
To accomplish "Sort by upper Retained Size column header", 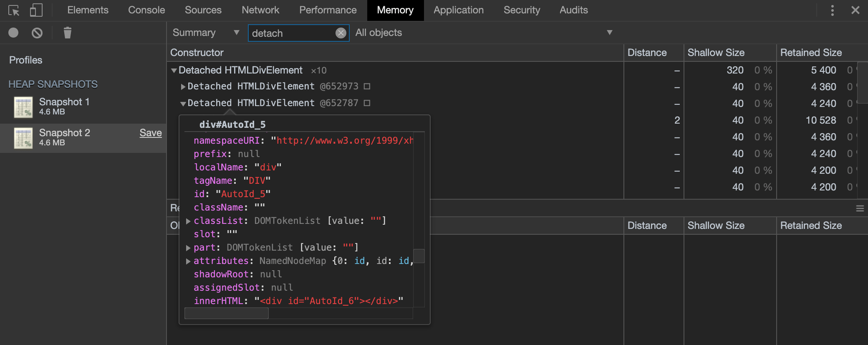I will click(x=822, y=53).
